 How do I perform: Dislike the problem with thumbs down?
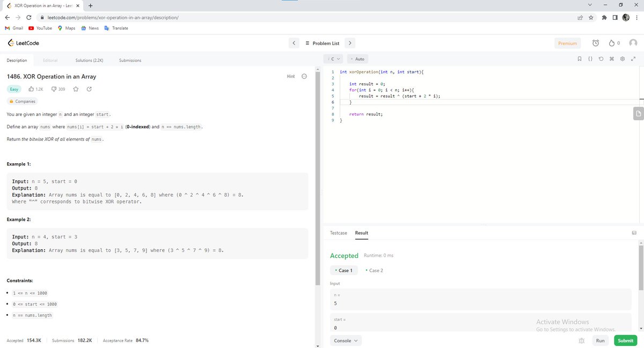(58, 89)
